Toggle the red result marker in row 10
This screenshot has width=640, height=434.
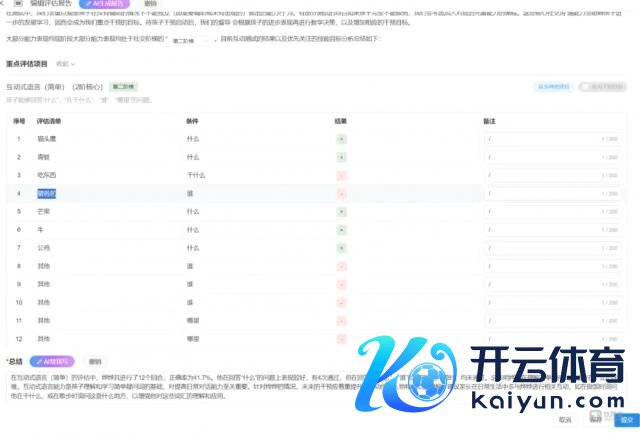pos(342,303)
